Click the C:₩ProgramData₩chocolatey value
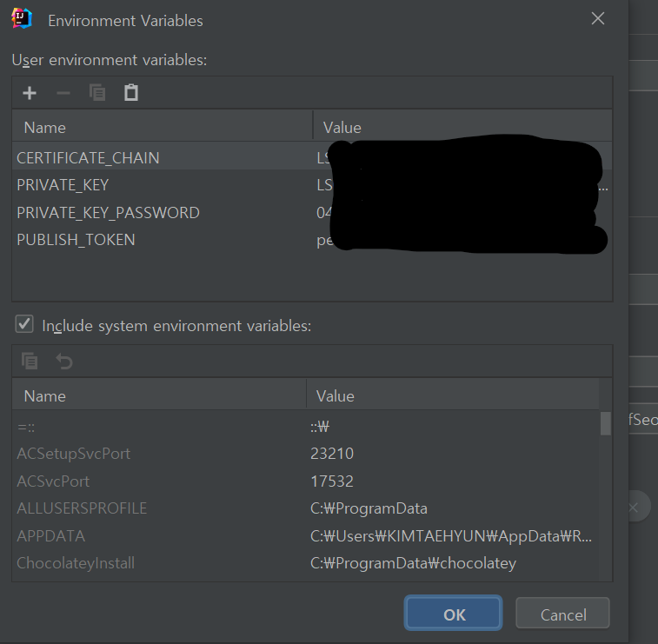Screen dimensions: 658x644 [413, 563]
